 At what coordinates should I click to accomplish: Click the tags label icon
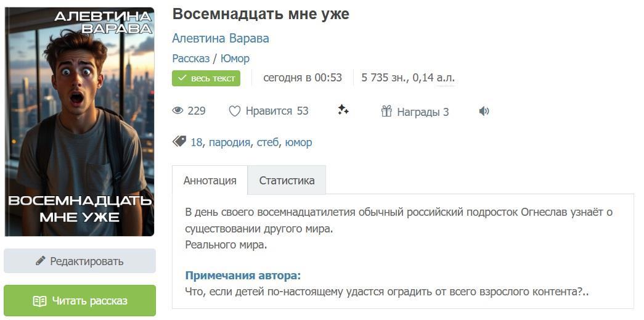tap(179, 142)
